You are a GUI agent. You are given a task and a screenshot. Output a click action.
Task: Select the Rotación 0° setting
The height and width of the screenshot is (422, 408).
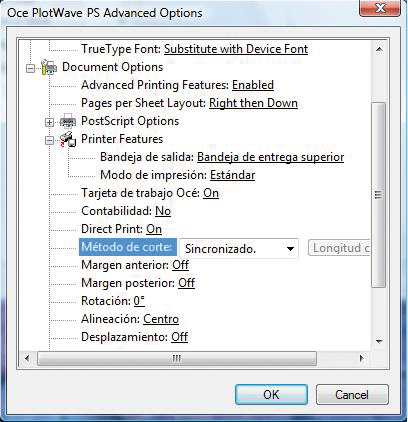click(x=139, y=301)
